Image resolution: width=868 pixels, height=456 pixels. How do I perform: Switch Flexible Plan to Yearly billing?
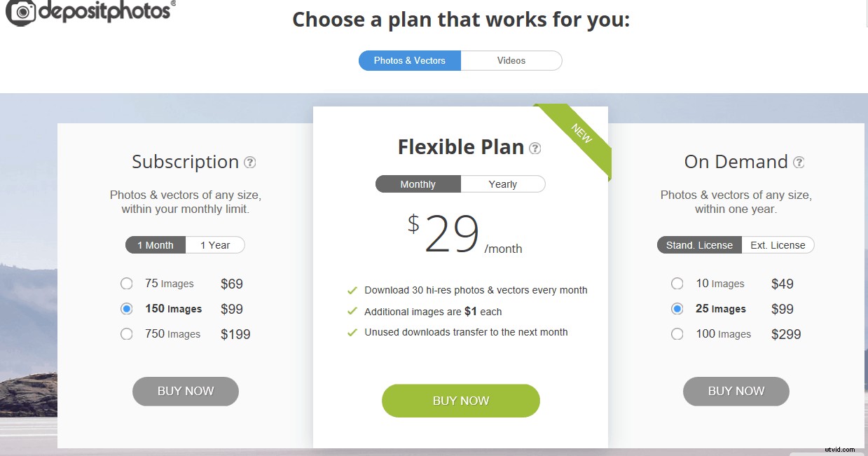coord(503,184)
